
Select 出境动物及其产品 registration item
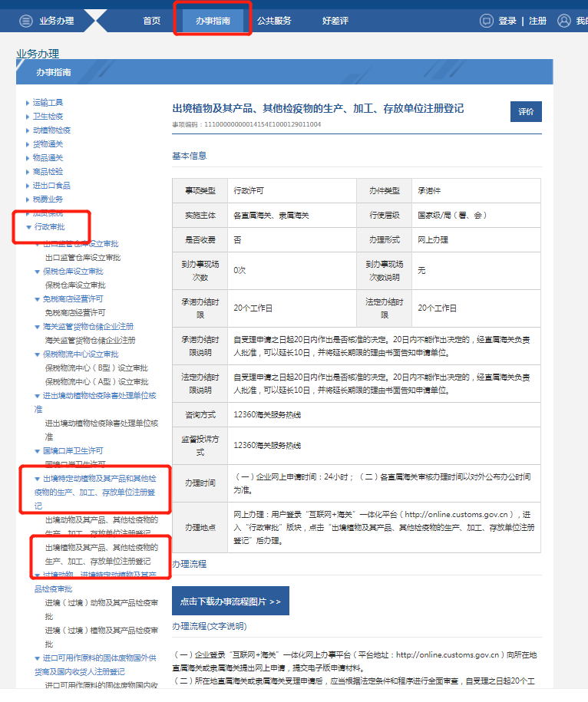click(x=101, y=526)
